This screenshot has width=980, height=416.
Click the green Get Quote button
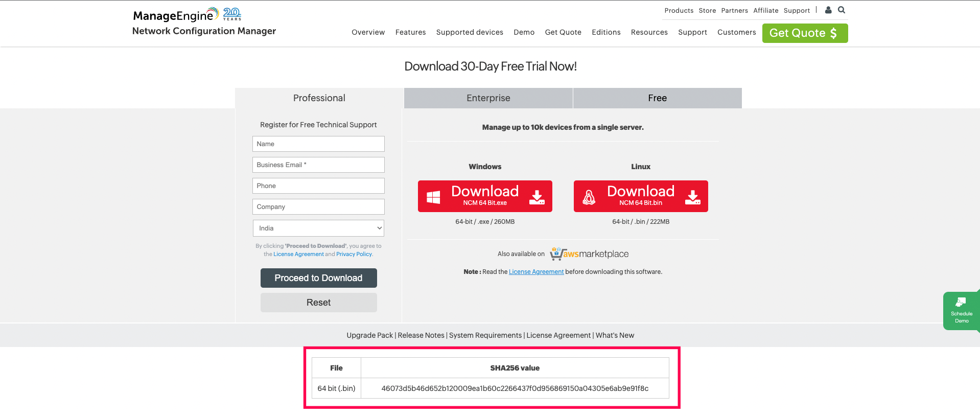pyautogui.click(x=805, y=33)
